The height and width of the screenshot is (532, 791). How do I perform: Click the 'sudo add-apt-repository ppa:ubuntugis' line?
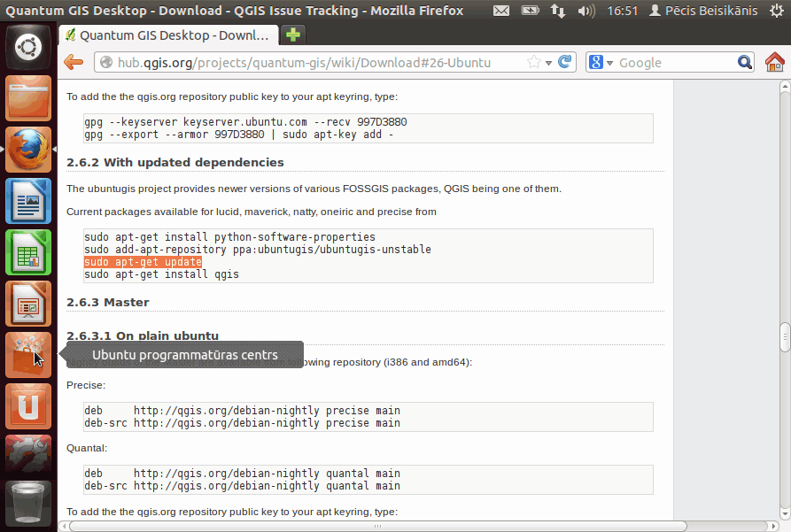pos(257,250)
